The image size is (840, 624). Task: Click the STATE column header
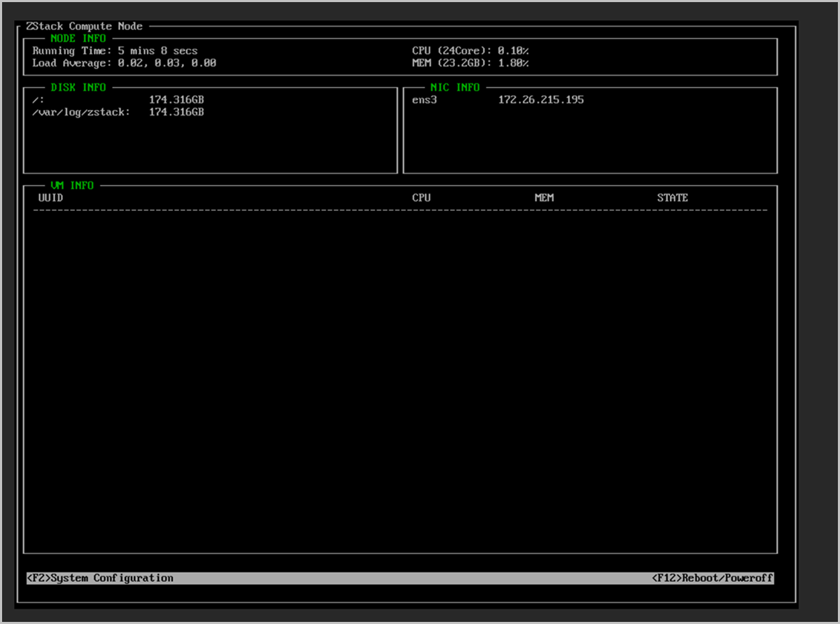pos(672,198)
